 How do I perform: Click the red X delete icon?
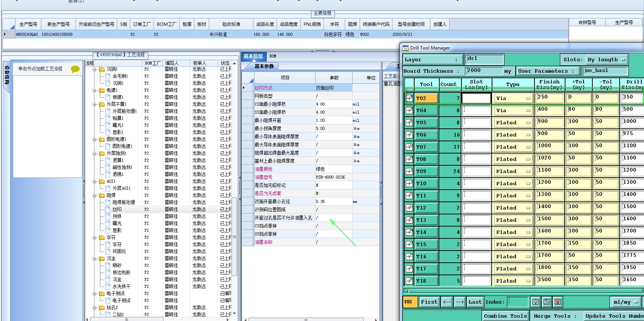558,302
